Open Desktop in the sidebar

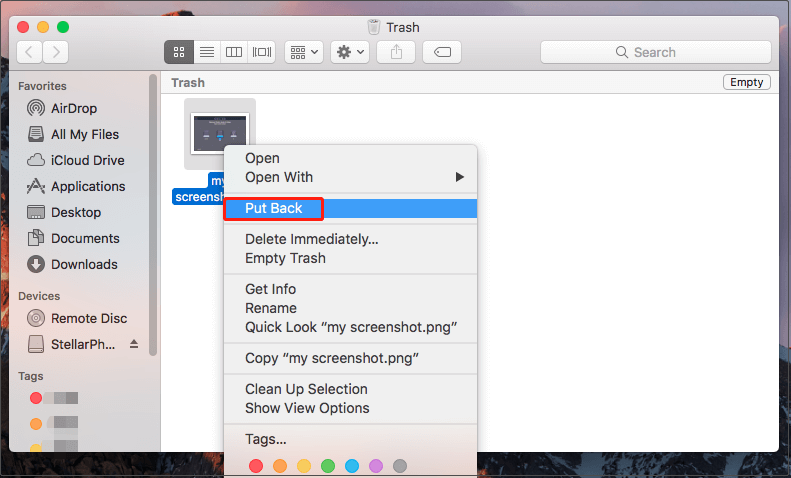tap(64, 212)
